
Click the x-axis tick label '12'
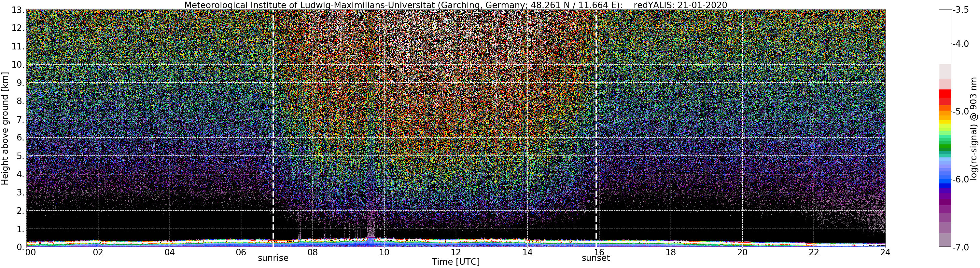coord(456,252)
